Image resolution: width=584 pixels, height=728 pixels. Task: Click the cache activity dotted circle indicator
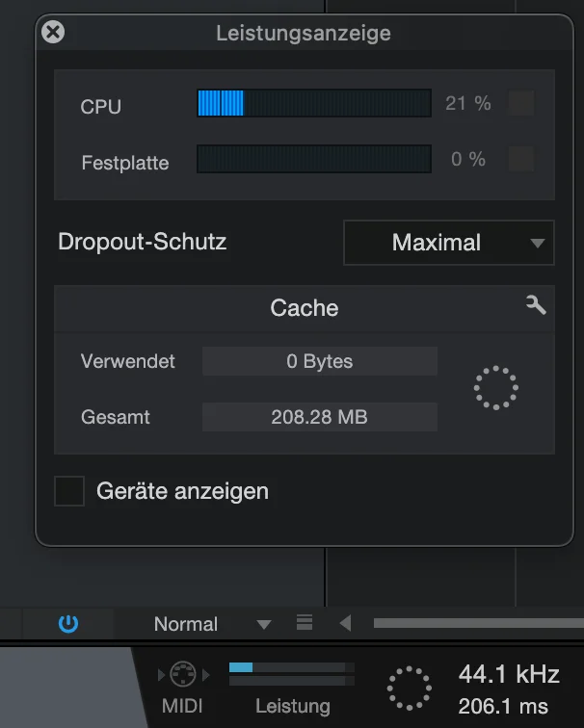[x=495, y=388]
